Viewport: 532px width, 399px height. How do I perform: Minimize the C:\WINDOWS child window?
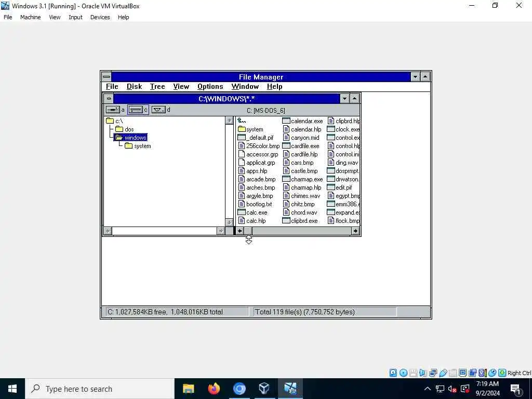click(x=345, y=99)
